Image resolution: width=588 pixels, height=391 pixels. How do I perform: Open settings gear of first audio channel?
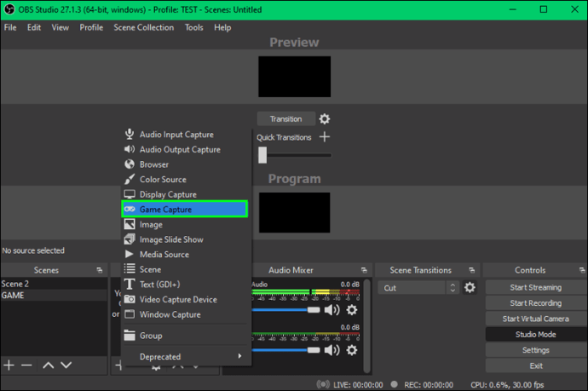click(352, 310)
